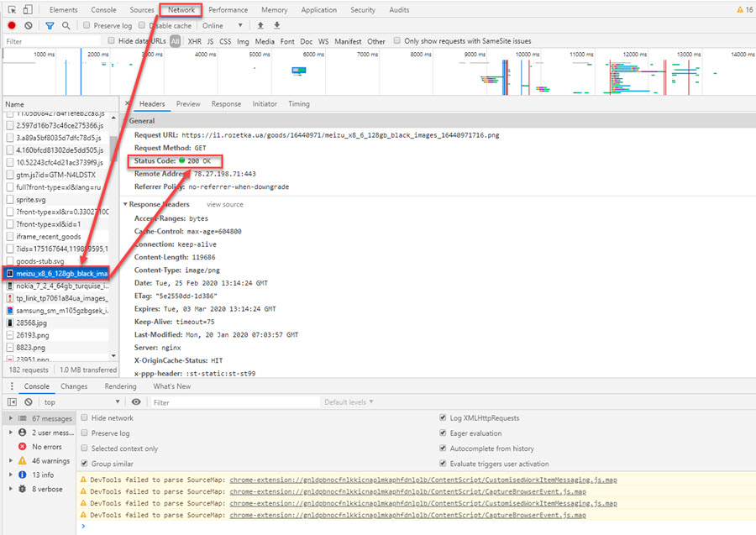
Task: Open the top context selector dropdown
Action: (x=81, y=402)
